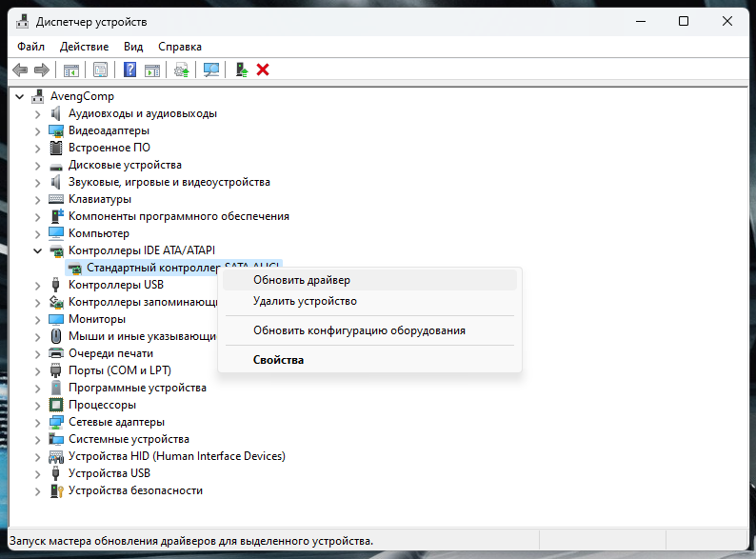Collapse Контроллеры IDE ATA/ATAPI
The image size is (756, 559).
(x=37, y=250)
